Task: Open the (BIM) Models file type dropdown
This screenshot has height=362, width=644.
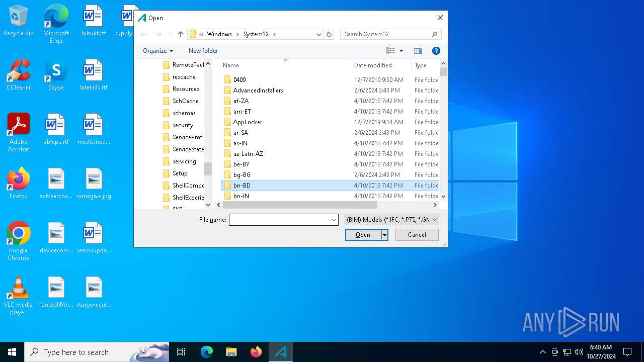Action: click(x=392, y=220)
